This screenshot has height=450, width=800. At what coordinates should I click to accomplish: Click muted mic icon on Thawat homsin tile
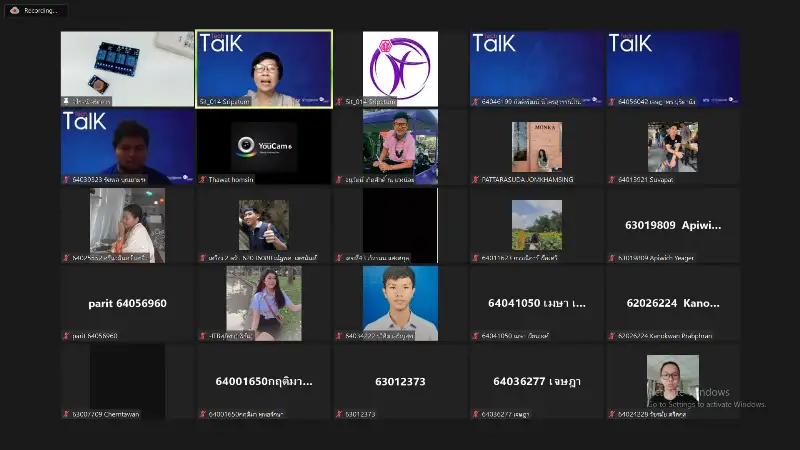(202, 179)
